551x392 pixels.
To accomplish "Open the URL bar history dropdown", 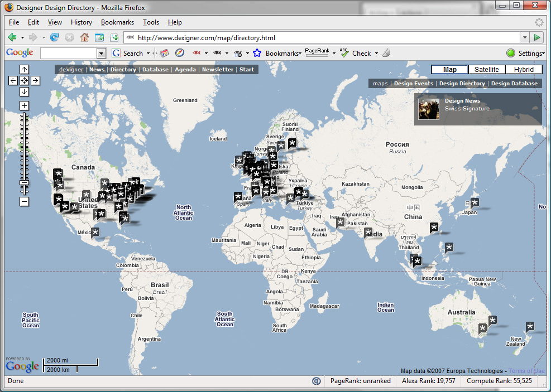I will 524,37.
